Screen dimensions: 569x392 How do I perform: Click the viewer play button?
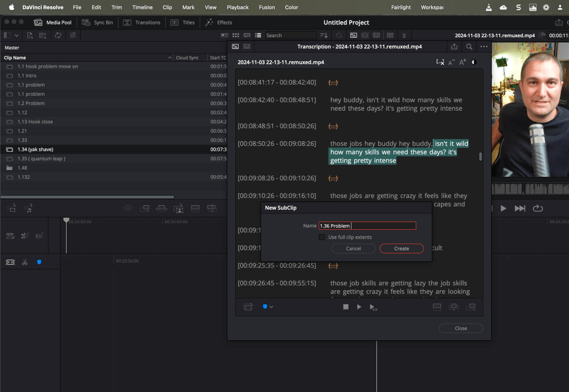pos(503,208)
